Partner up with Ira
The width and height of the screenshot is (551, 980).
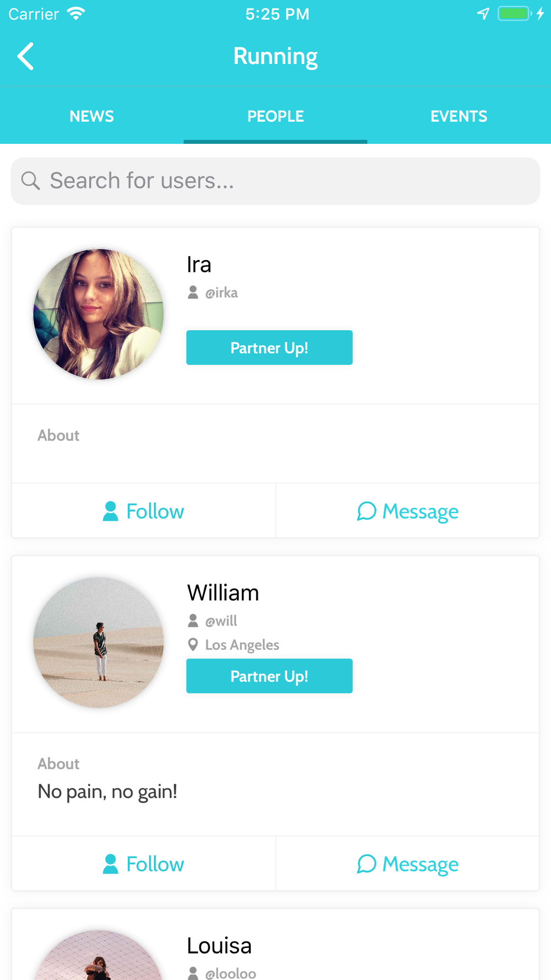pos(269,348)
